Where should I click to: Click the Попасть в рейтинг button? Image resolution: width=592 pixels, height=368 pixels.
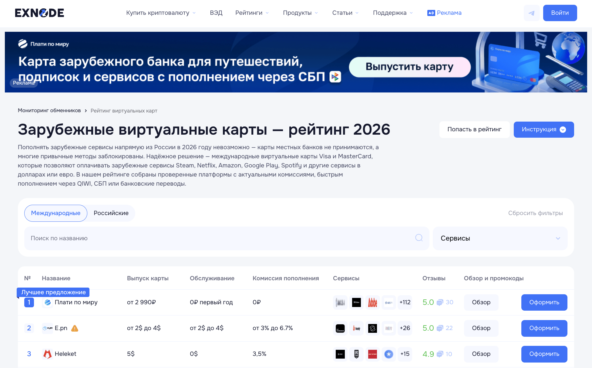pos(474,129)
